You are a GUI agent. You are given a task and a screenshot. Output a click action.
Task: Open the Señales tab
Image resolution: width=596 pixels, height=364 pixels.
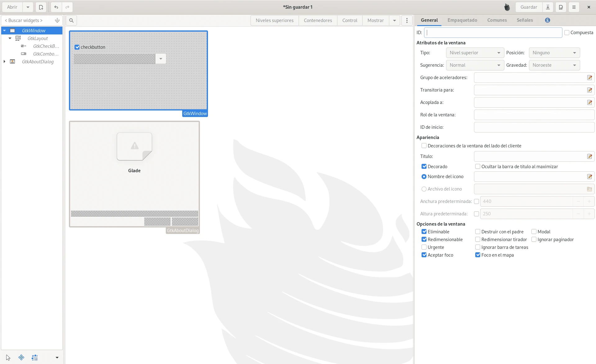point(525,20)
